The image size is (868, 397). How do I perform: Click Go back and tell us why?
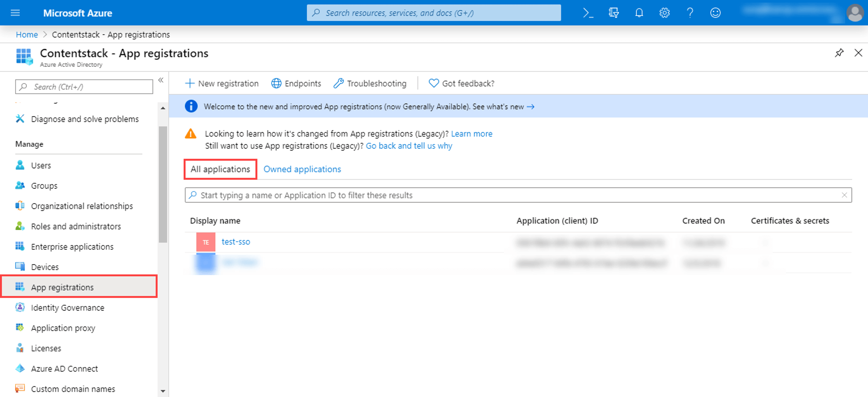(x=409, y=146)
